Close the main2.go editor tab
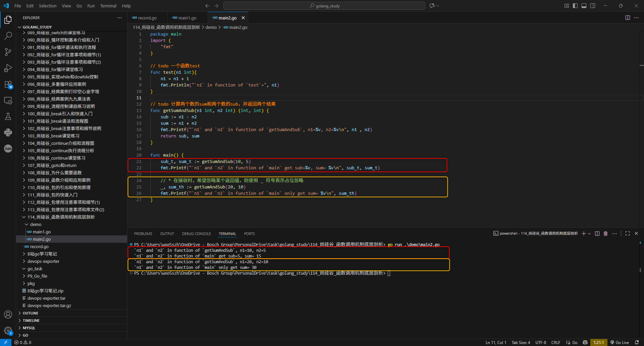This screenshot has height=346, width=644. 243,18
